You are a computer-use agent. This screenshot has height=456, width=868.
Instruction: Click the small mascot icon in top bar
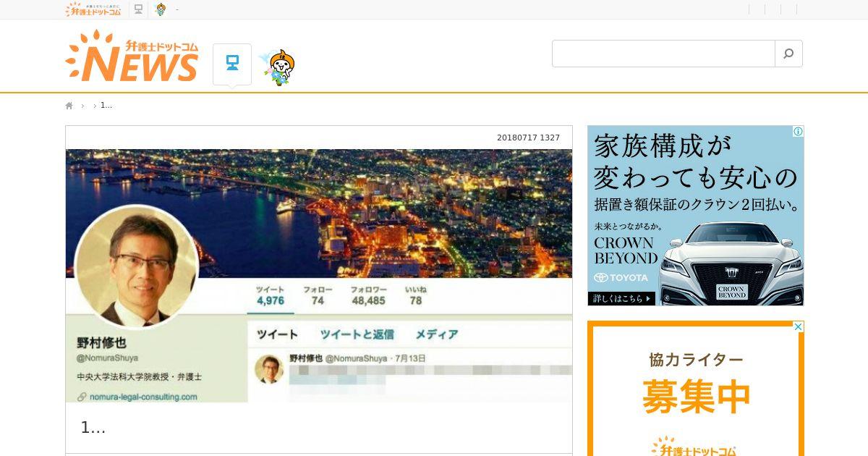click(x=161, y=9)
